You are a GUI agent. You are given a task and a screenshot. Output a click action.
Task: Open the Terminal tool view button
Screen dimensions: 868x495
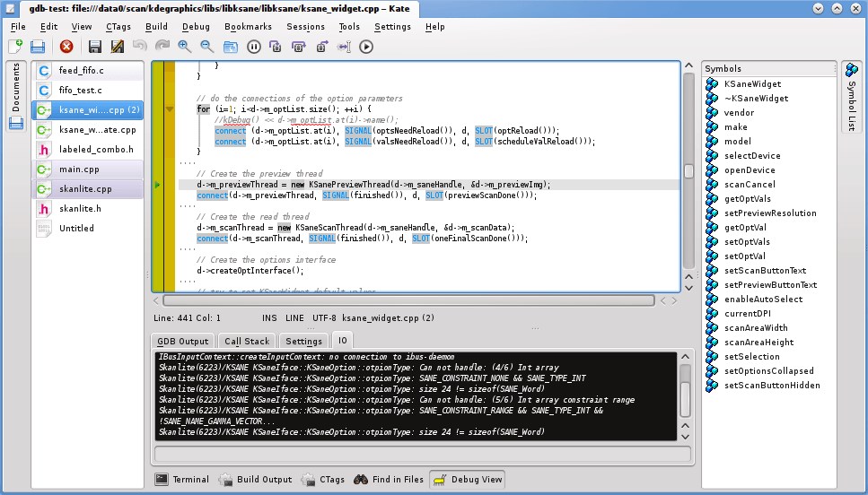tap(182, 479)
